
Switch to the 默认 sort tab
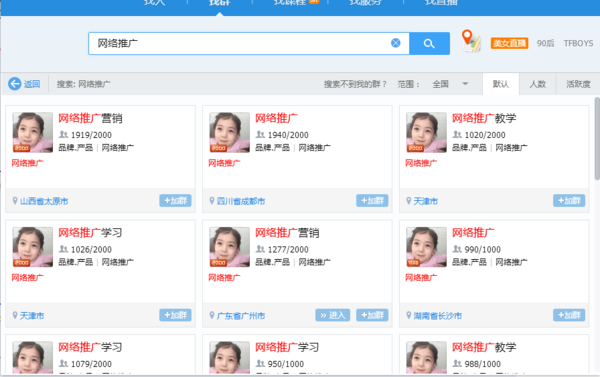pyautogui.click(x=501, y=84)
